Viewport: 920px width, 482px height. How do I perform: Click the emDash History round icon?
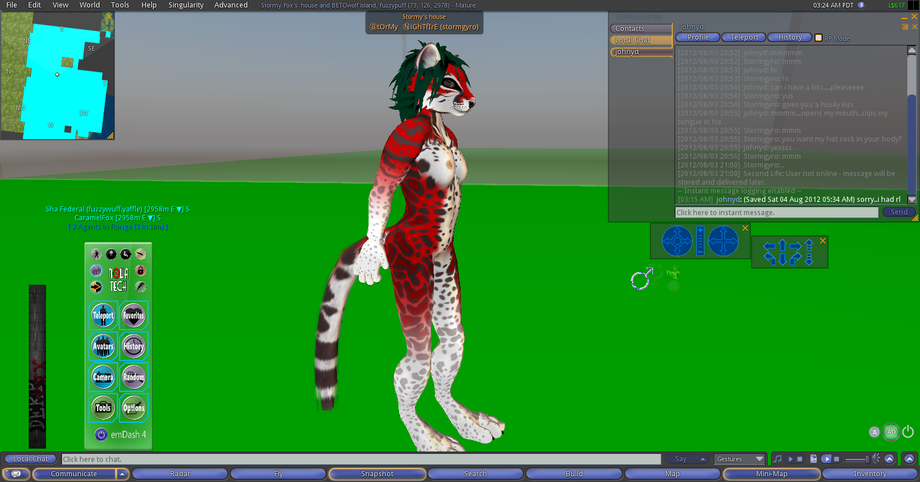134,347
